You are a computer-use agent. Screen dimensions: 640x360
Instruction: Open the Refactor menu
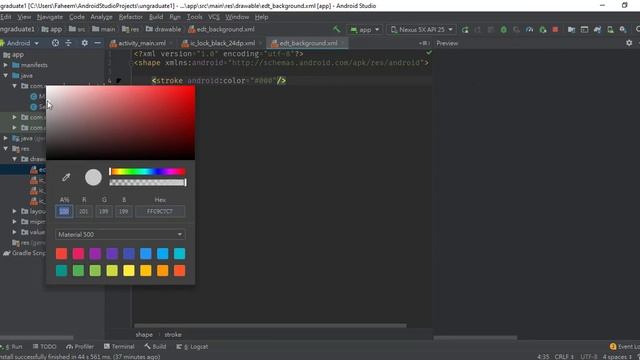(x=131, y=17)
